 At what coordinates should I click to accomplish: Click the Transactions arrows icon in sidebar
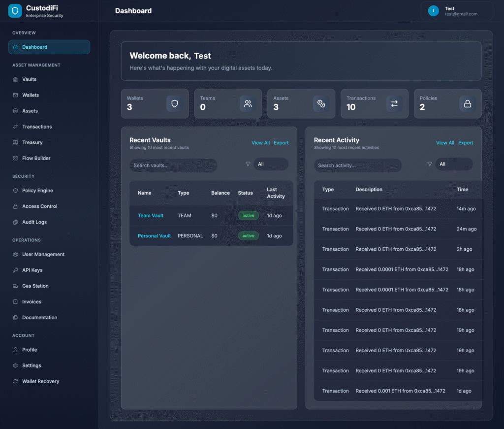point(15,127)
